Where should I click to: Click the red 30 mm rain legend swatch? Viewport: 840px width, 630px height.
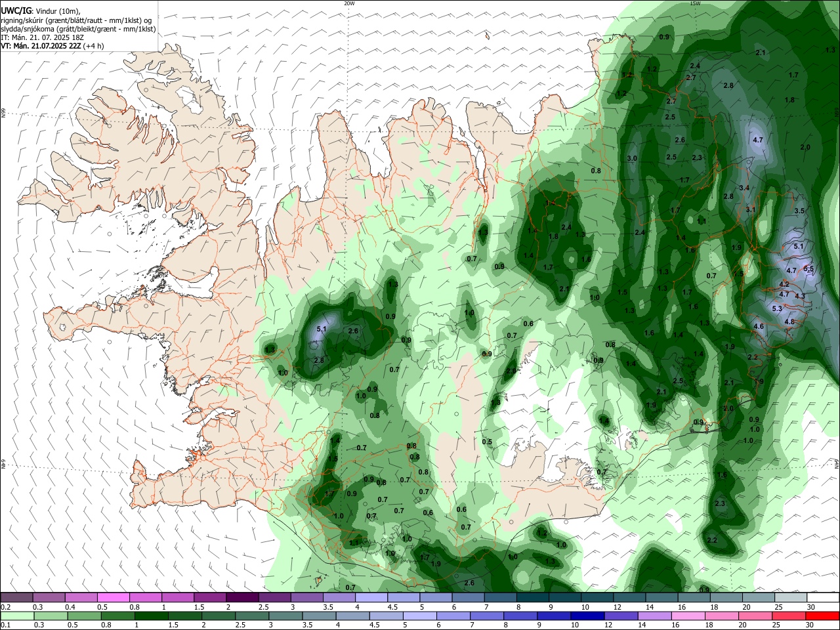point(823,616)
